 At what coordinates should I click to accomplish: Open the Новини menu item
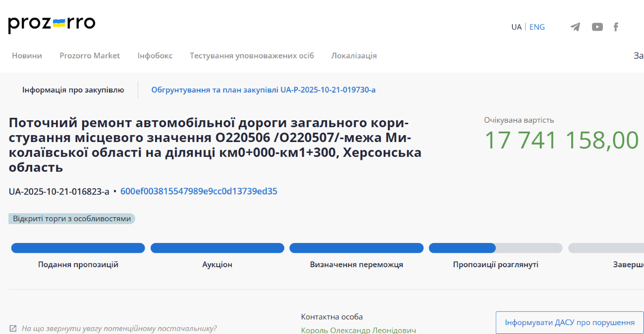pos(27,56)
